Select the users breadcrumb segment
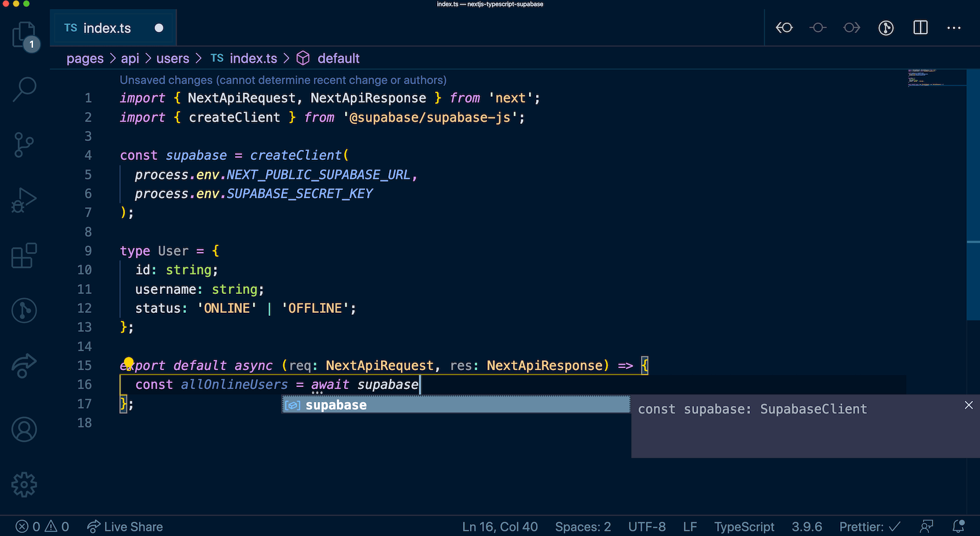The width and height of the screenshot is (980, 536). tap(173, 58)
